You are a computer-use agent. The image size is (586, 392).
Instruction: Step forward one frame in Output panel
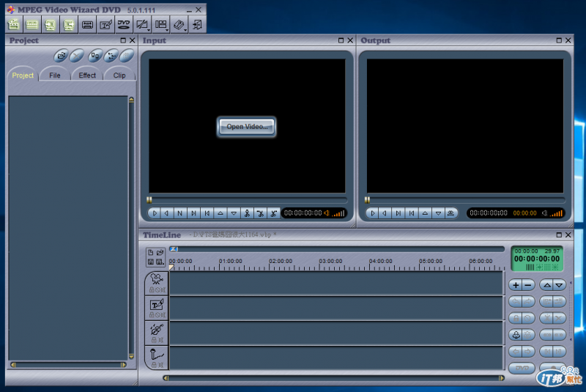[398, 213]
